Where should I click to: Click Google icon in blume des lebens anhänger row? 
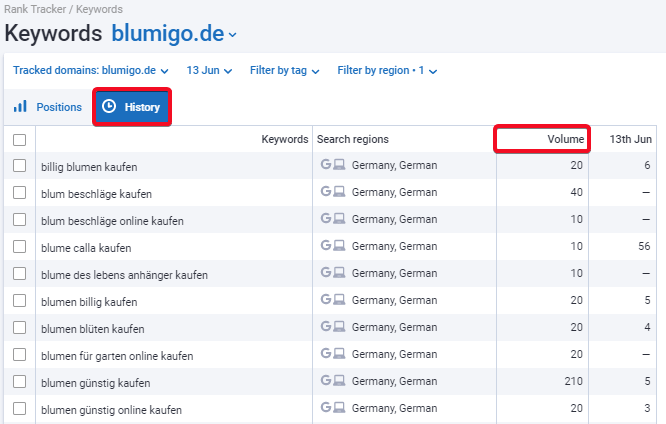coord(326,272)
